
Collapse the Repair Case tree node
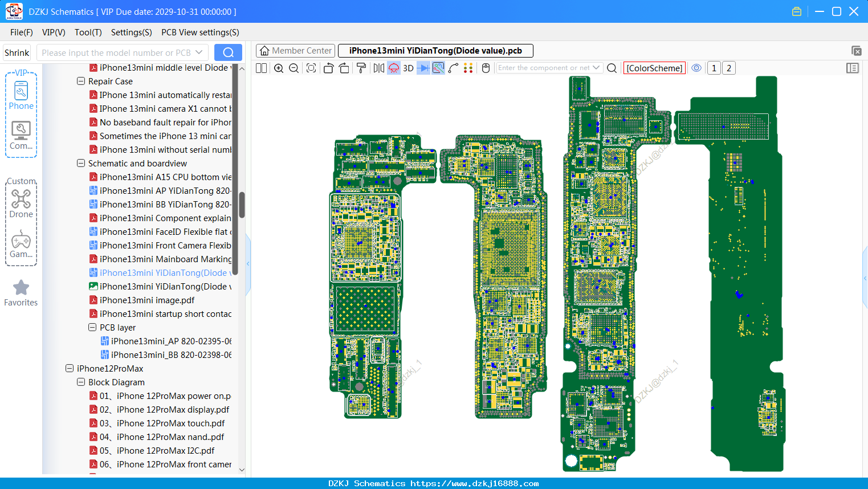coord(81,81)
